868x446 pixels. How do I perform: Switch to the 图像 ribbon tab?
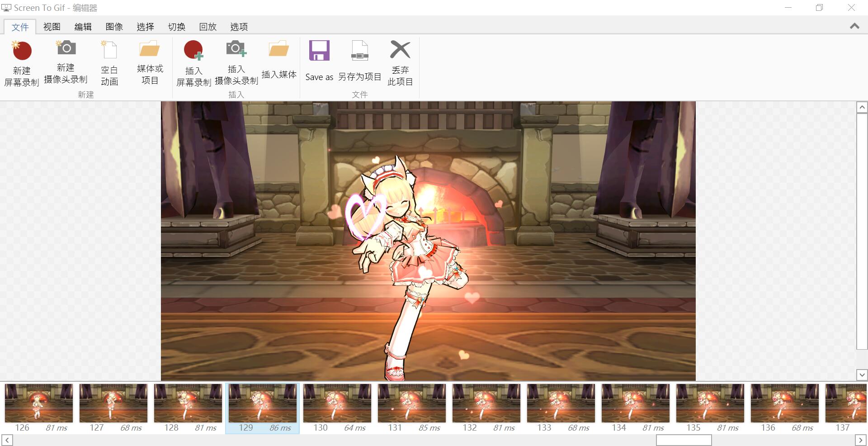click(x=114, y=27)
